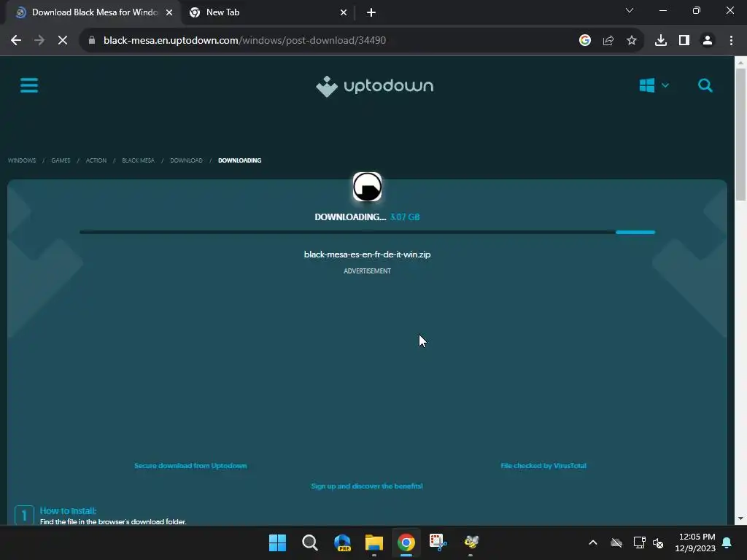This screenshot has height=560, width=747.
Task: Open the bee app in taskbar
Action: 471,542
